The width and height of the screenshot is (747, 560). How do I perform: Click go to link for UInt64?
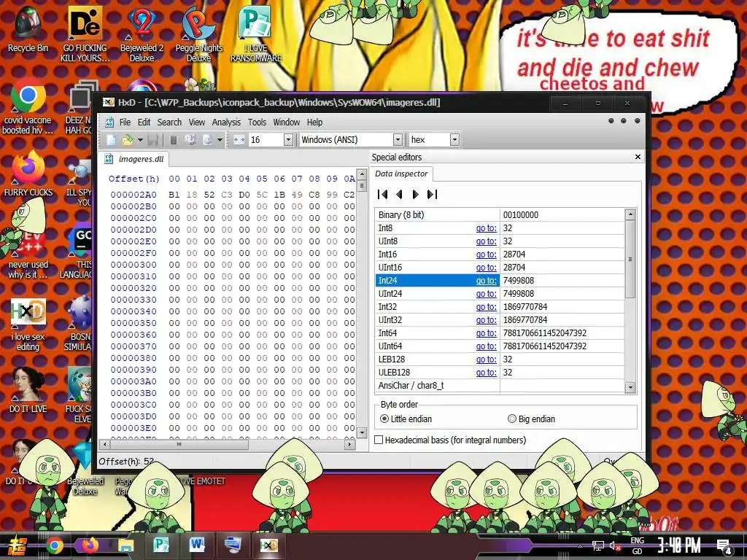click(x=486, y=346)
